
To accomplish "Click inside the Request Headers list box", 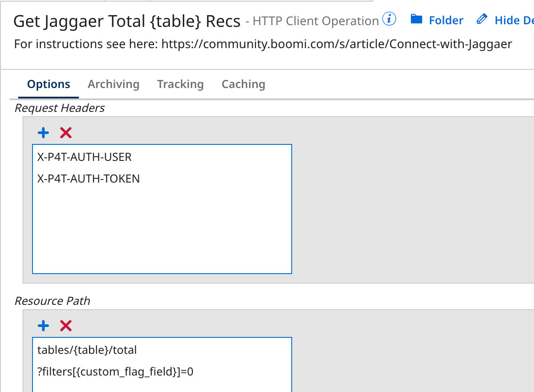I will click(x=162, y=225).
